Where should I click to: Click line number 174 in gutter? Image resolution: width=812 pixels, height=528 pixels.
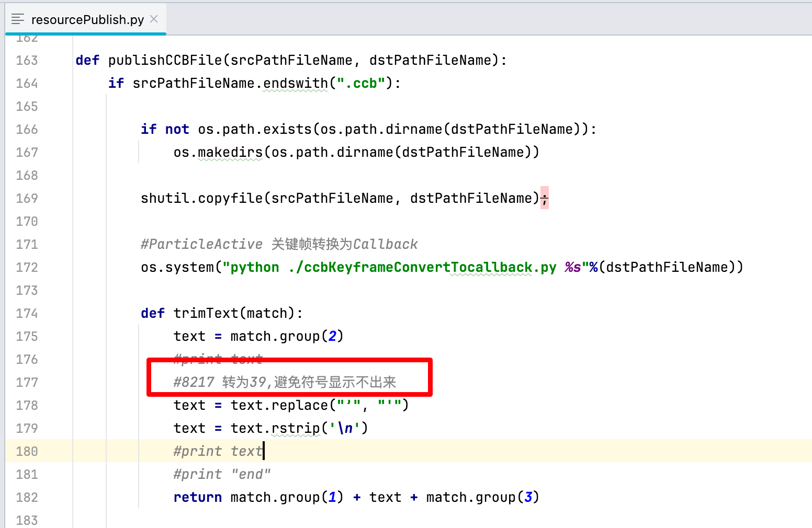[27, 314]
